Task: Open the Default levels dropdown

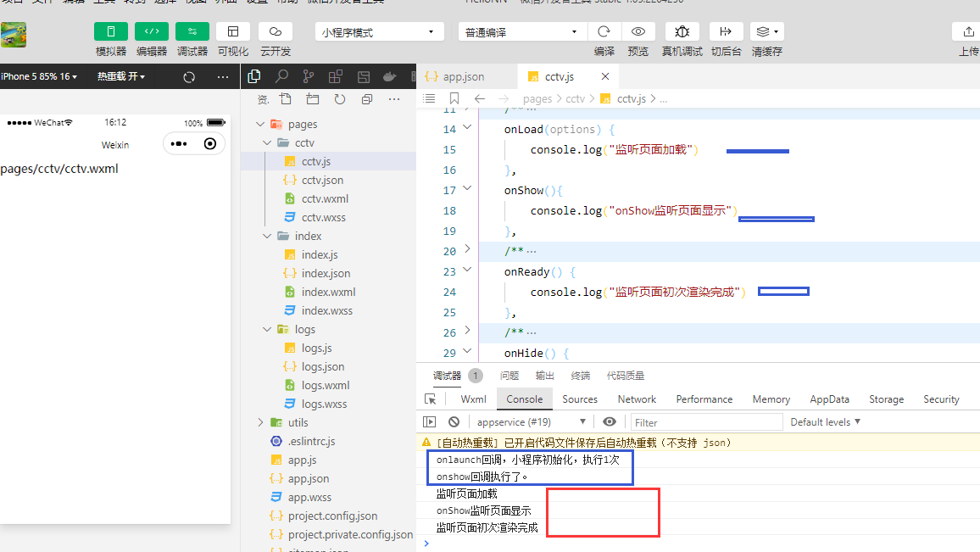Action: tap(826, 422)
